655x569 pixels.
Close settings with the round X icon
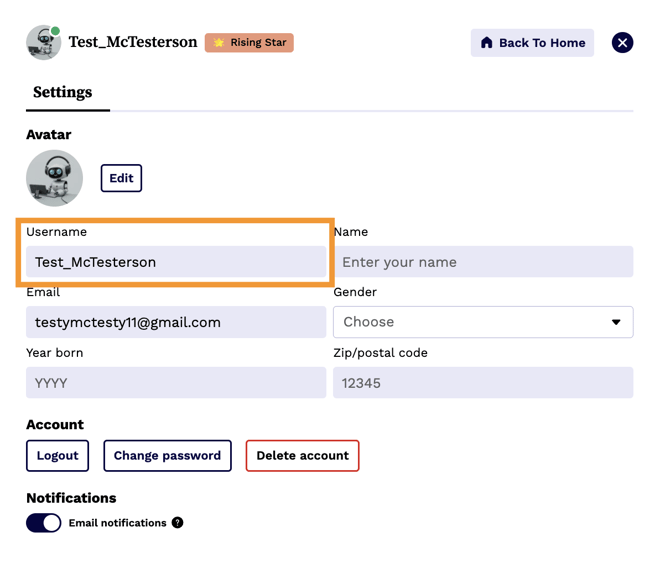tap(622, 43)
